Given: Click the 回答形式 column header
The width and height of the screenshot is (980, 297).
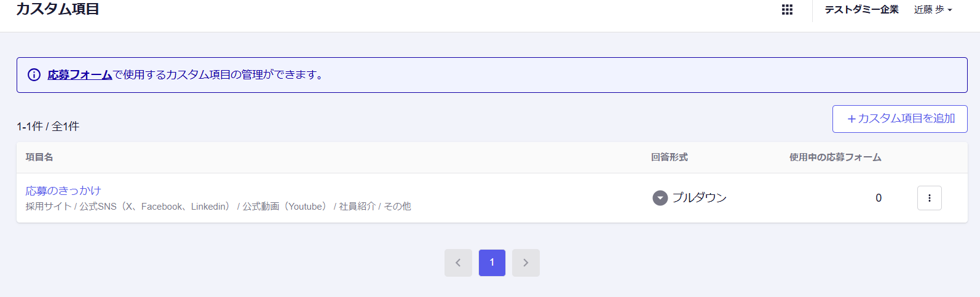Looking at the screenshot, I should (670, 157).
